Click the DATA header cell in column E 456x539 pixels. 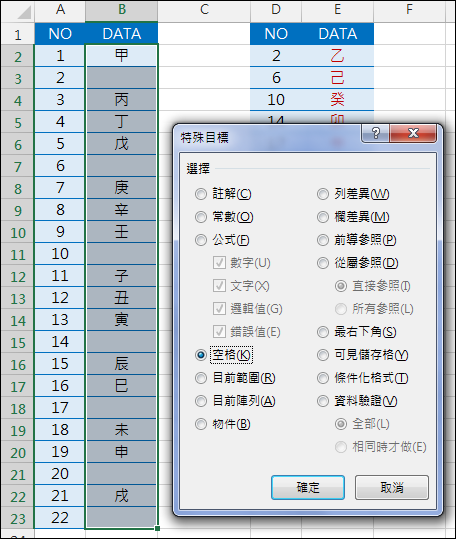337,34
